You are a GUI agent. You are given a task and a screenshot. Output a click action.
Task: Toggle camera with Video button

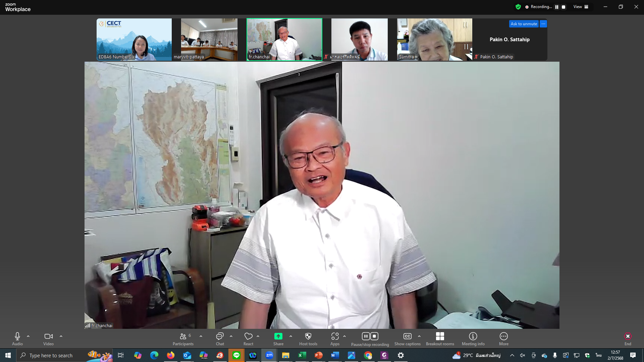point(48,337)
